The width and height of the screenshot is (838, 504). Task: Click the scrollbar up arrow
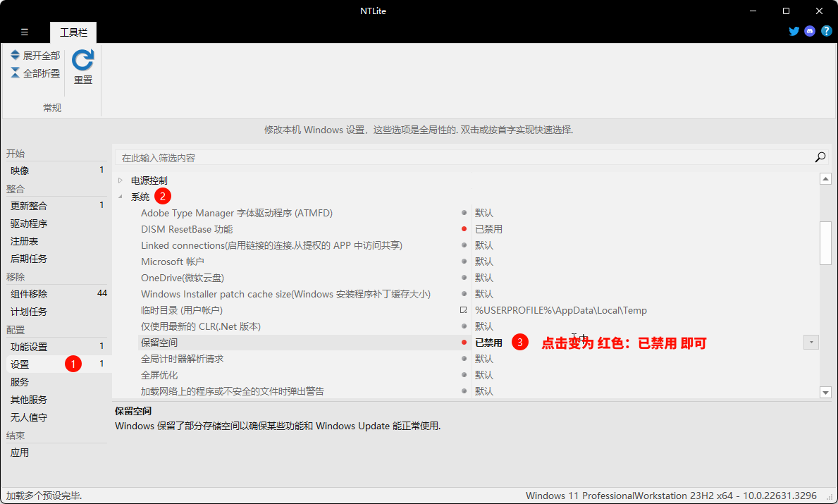[x=826, y=179]
